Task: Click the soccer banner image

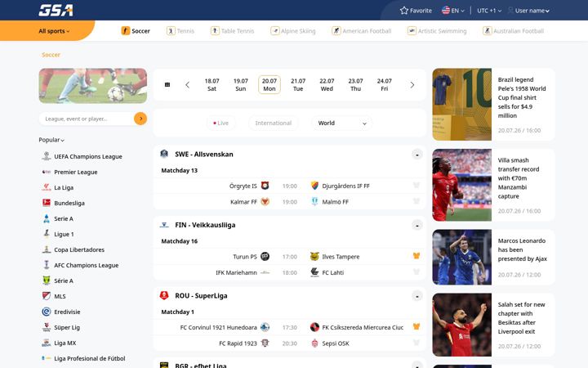Action: 93,86
